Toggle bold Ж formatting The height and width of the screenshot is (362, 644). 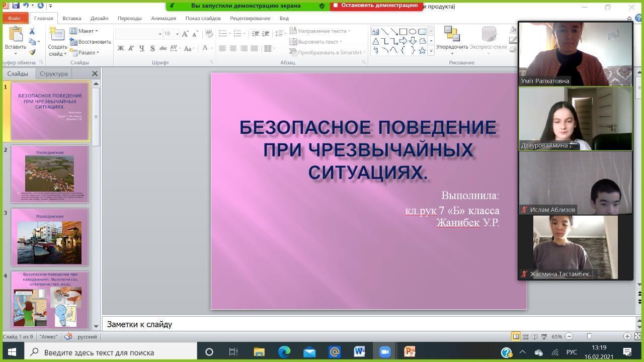point(121,48)
